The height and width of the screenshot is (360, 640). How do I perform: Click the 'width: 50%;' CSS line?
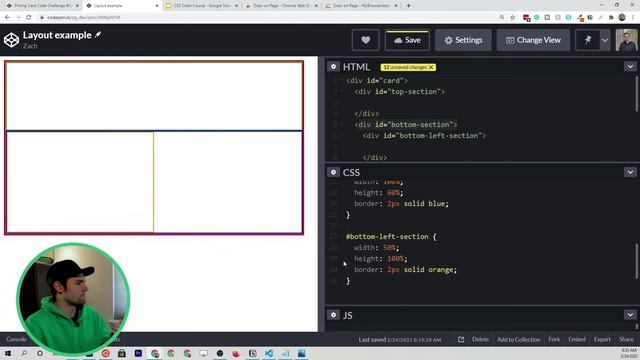[376, 248]
